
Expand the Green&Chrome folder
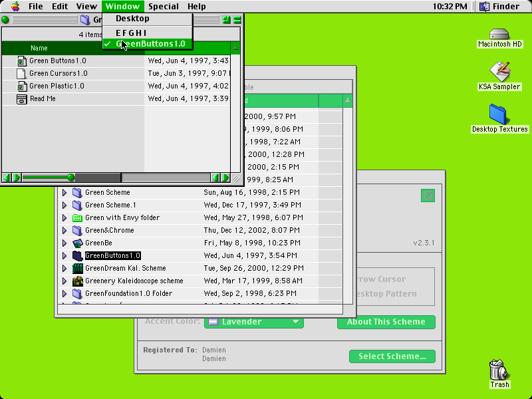[65, 231]
